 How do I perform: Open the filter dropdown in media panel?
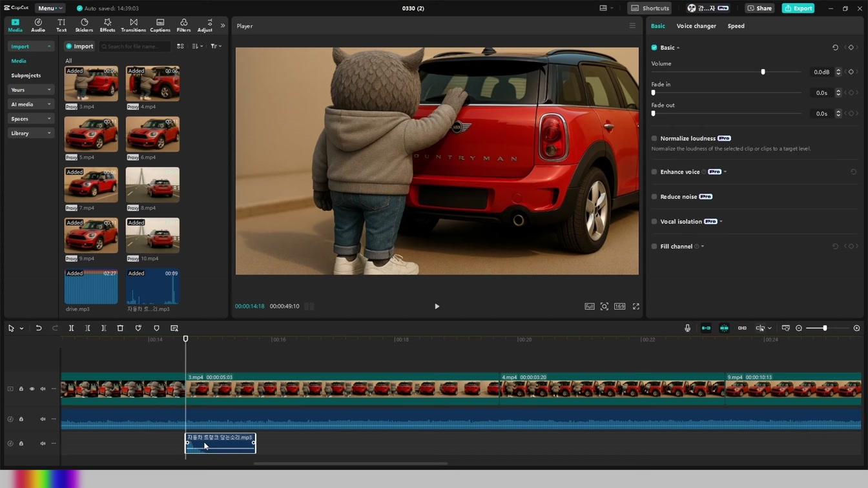[216, 46]
